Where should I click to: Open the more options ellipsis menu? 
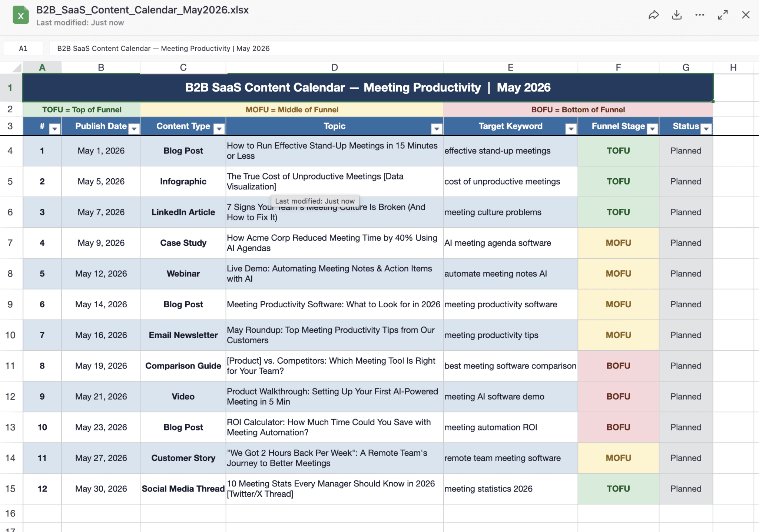click(700, 15)
